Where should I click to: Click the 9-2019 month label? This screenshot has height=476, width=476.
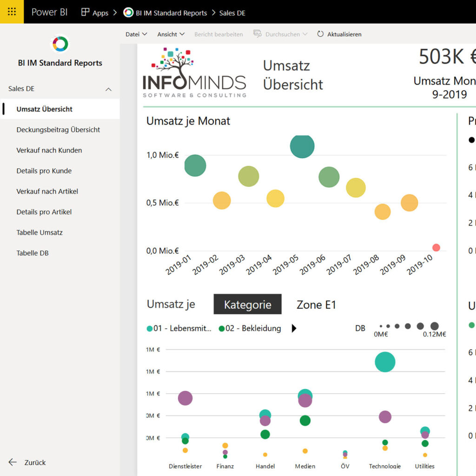[x=450, y=94]
